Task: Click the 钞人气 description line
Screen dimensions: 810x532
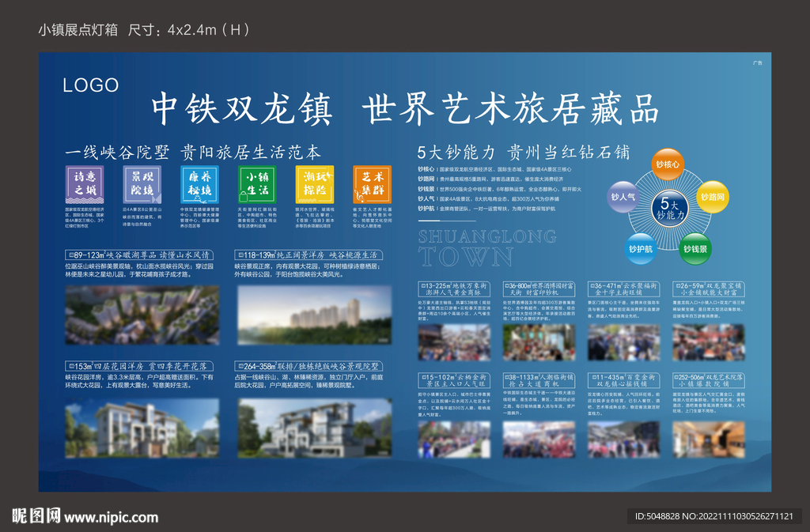Action: pyautogui.click(x=488, y=198)
